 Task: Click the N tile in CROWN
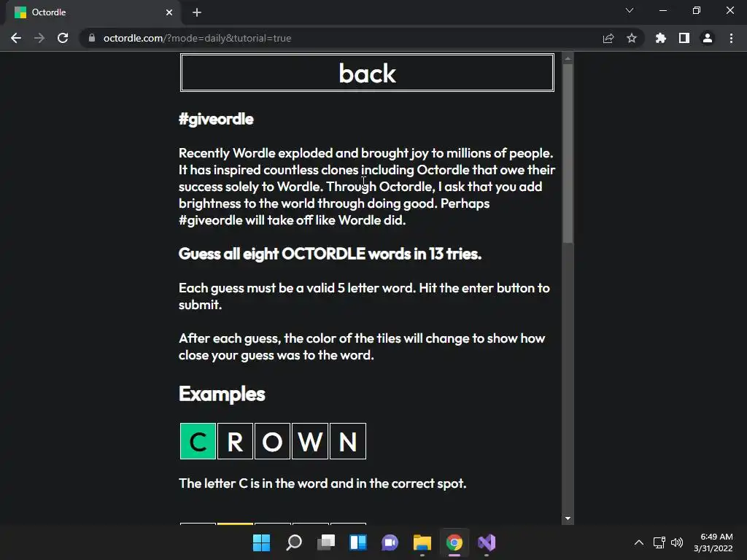348,441
